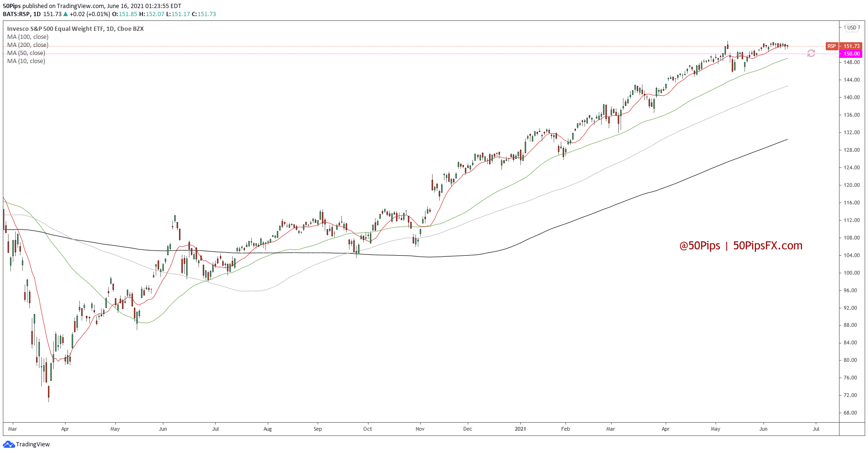This screenshot has height=453, width=868.
Task: Open the USD currency selector badge
Action: (852, 28)
